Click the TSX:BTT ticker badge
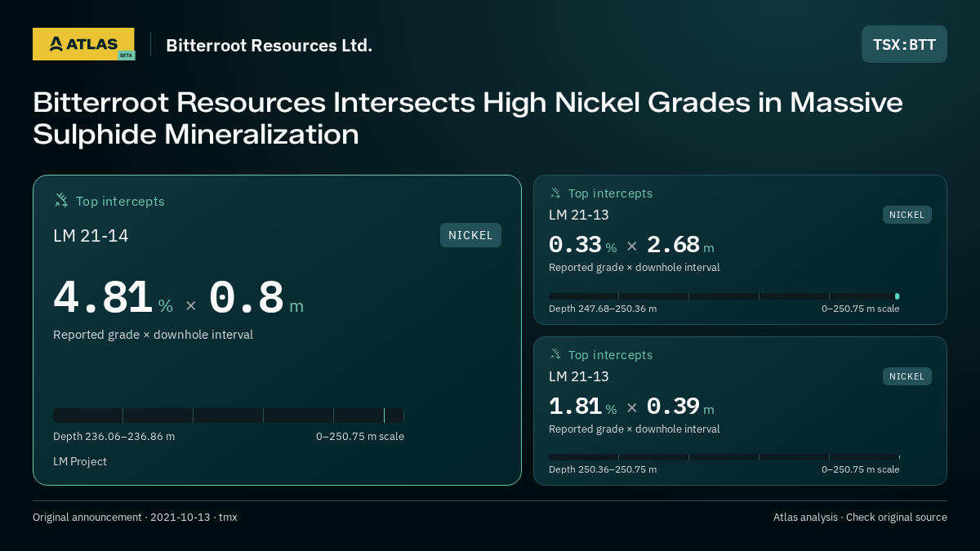Image resolution: width=980 pixels, height=551 pixels. (x=904, y=44)
